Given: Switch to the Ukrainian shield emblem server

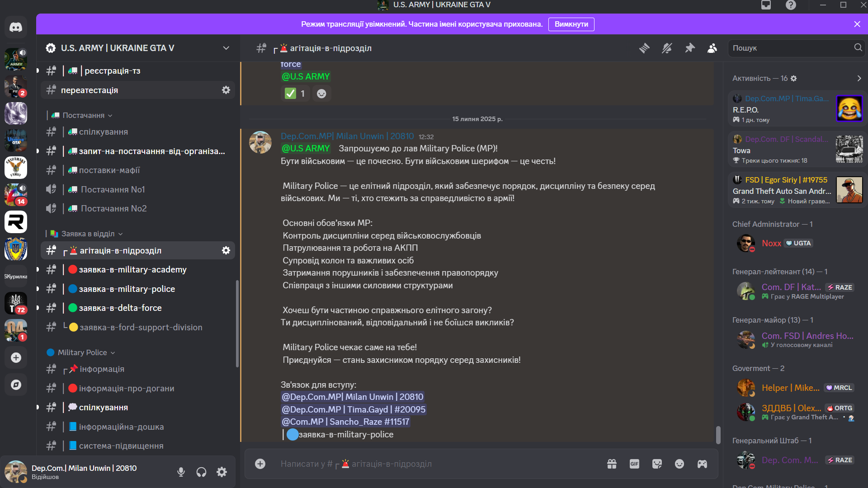Looking at the screenshot, I should pyautogui.click(x=16, y=249).
